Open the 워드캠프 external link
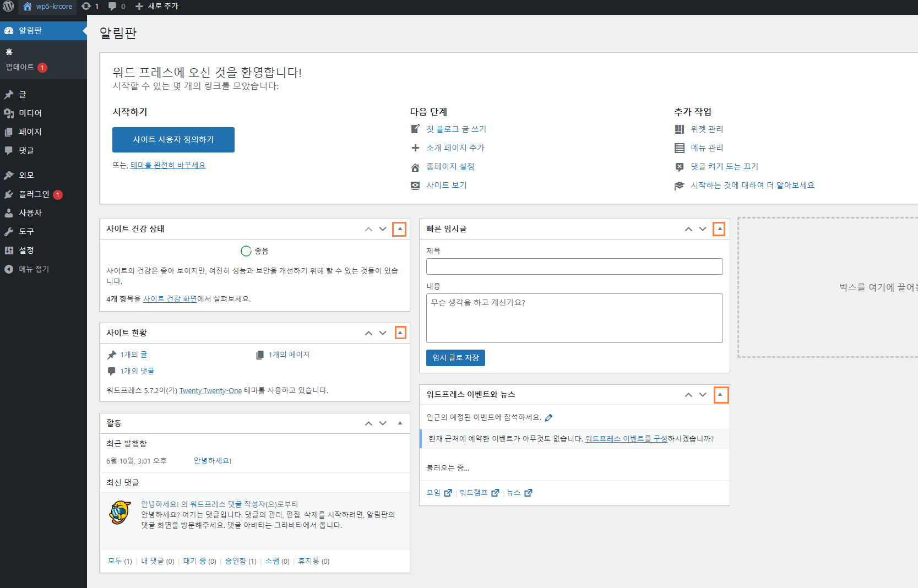918x588 pixels. tap(479, 493)
